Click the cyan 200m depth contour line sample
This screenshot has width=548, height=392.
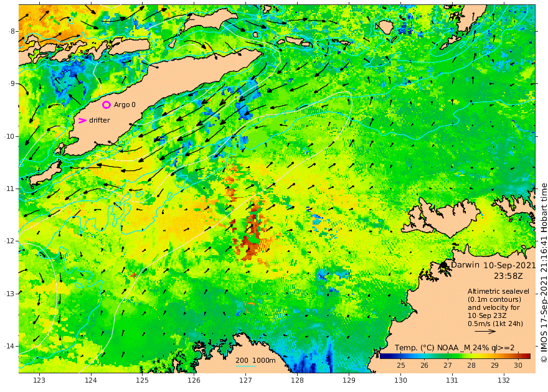(x=245, y=366)
